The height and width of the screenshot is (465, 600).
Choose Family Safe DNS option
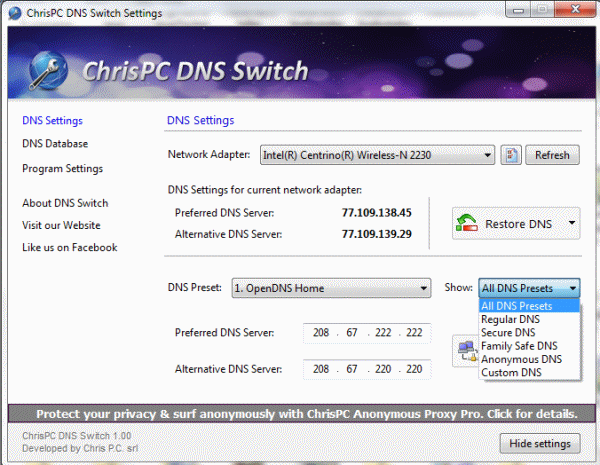click(x=529, y=346)
